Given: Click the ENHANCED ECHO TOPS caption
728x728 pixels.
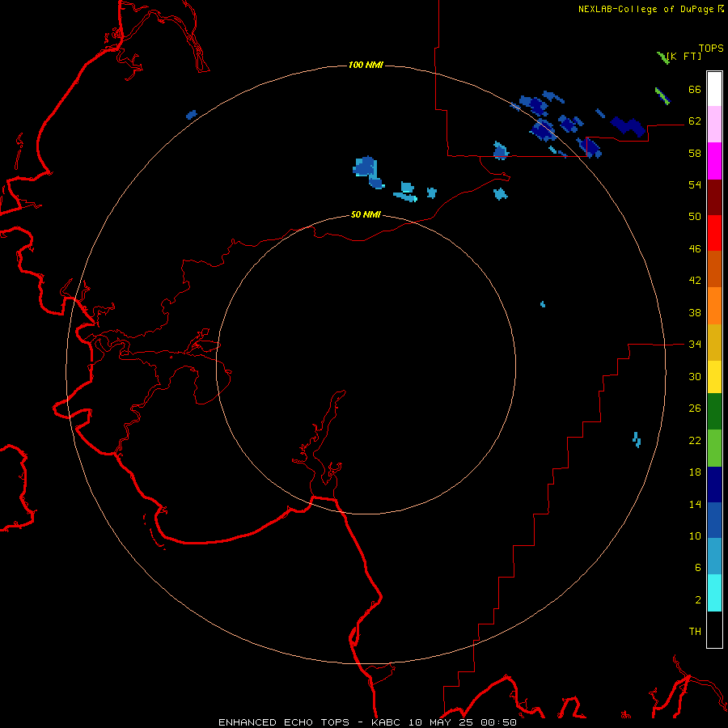Looking at the screenshot, I should [x=284, y=722].
